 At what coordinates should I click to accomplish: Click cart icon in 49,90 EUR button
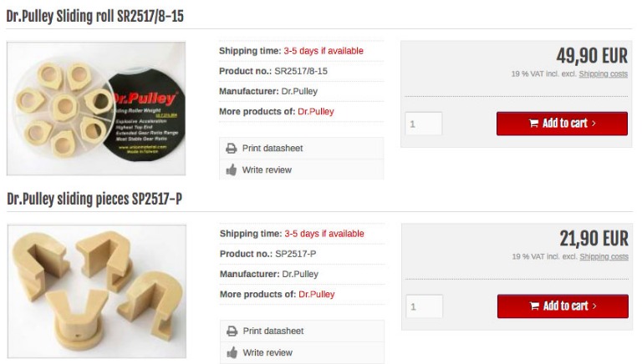[533, 123]
